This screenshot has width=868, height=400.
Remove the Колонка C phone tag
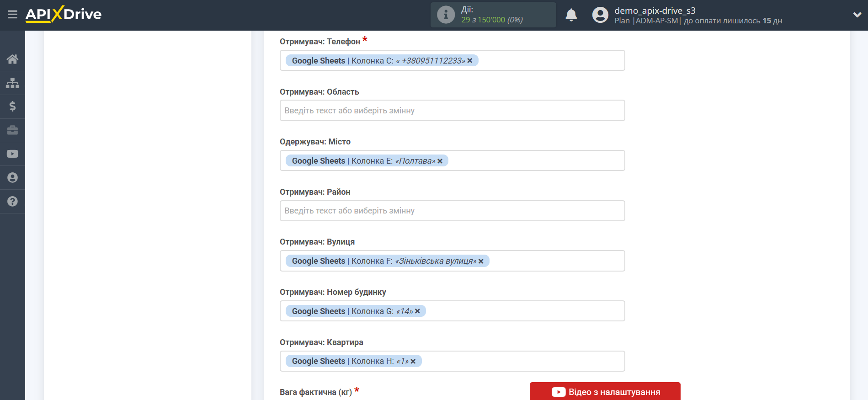click(x=470, y=61)
